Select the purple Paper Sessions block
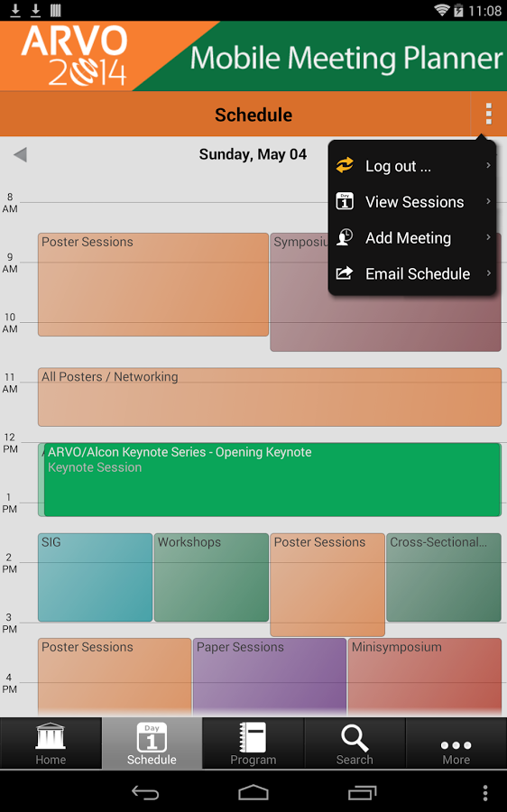 point(270,677)
